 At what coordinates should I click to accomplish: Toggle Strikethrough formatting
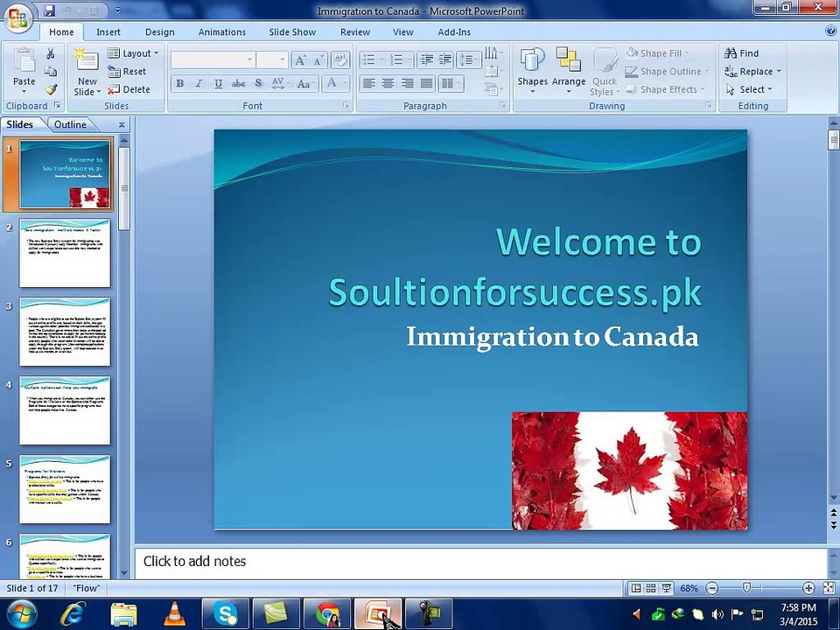click(238, 84)
